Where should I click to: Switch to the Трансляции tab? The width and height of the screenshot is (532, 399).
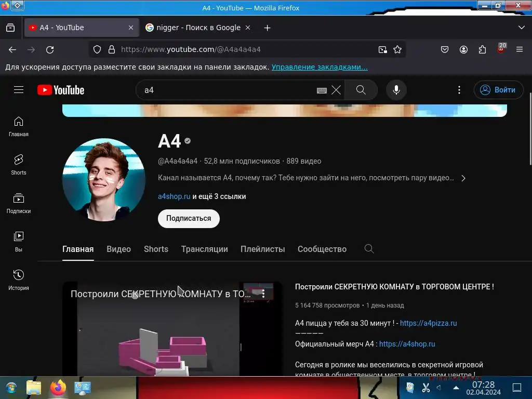(x=205, y=249)
